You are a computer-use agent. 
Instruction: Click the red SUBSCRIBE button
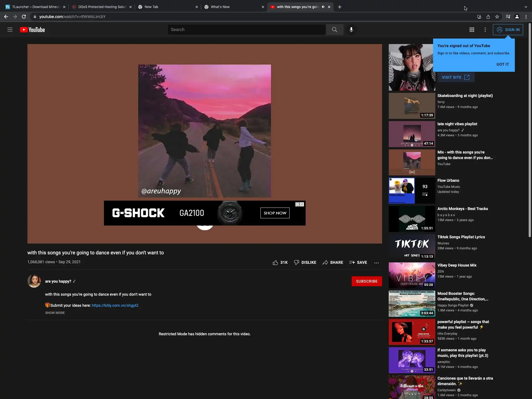pos(367,281)
